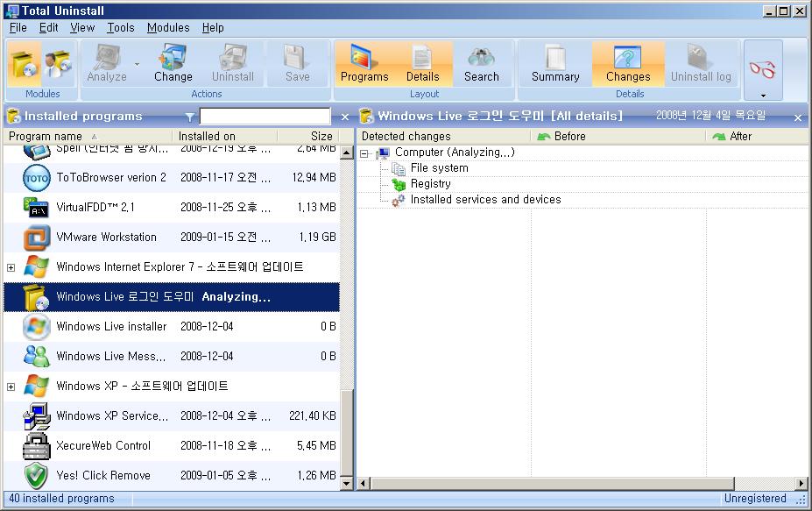
Task: Click the VMware Workstation icon
Action: point(37,238)
